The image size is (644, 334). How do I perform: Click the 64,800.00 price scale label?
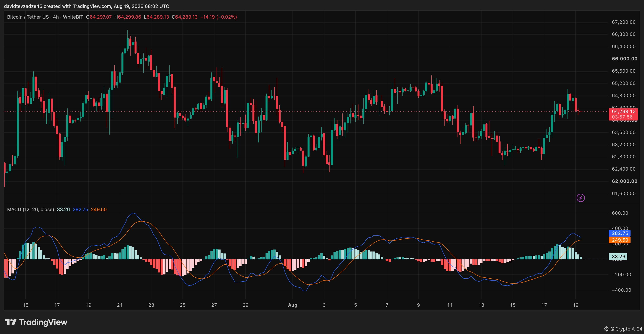coord(624,95)
